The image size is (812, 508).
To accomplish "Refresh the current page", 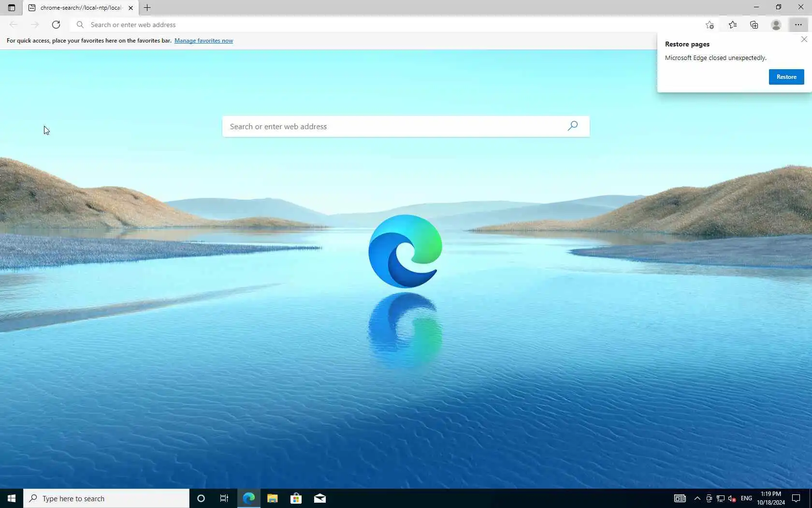I will coord(56,25).
